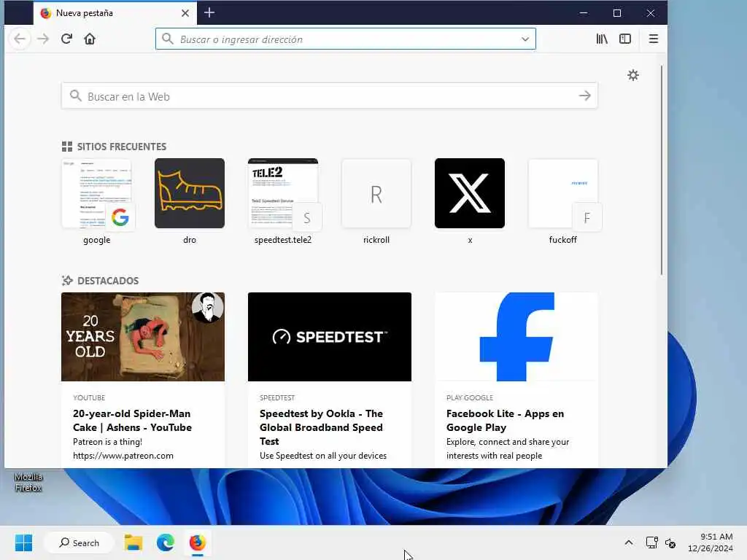Open '20-year-old Spider-Man Cake' title link
The width and height of the screenshot is (747, 560).
pos(133,421)
